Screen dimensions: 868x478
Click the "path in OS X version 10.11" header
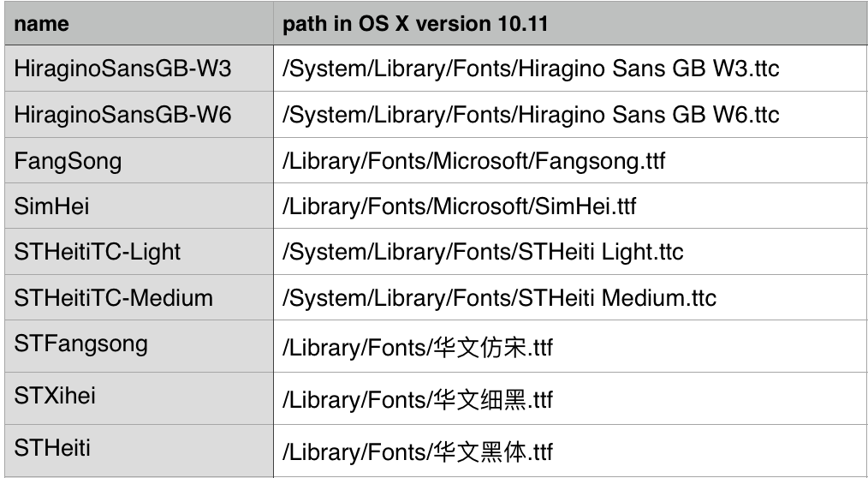(x=416, y=22)
